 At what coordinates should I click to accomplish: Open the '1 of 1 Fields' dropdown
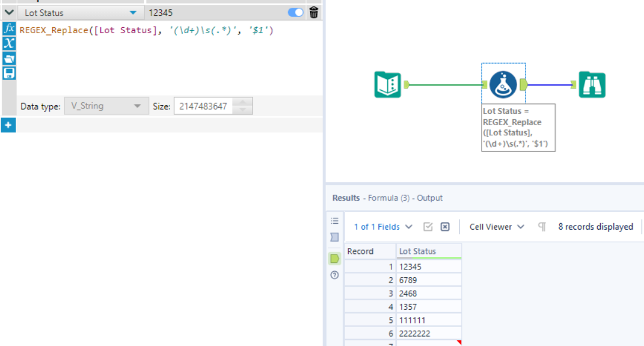point(382,227)
